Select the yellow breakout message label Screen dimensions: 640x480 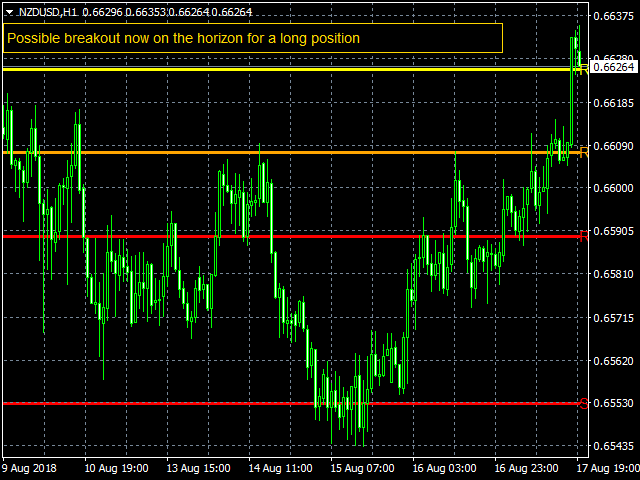(253, 38)
